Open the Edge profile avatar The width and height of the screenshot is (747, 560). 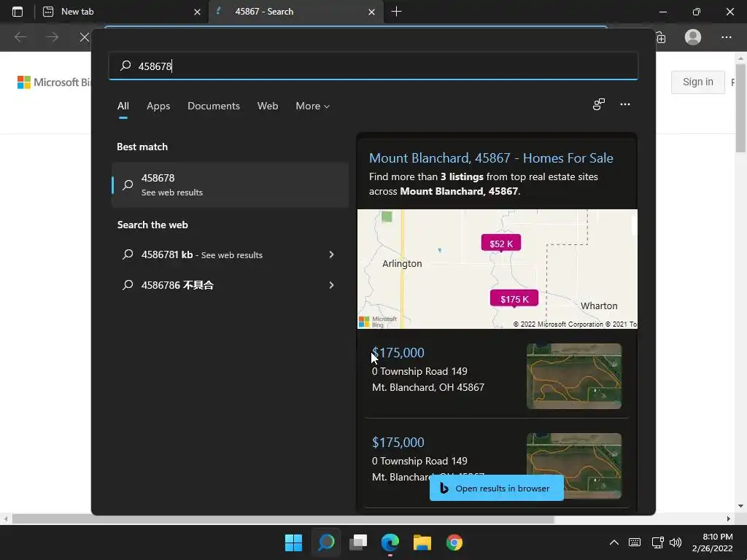point(693,37)
